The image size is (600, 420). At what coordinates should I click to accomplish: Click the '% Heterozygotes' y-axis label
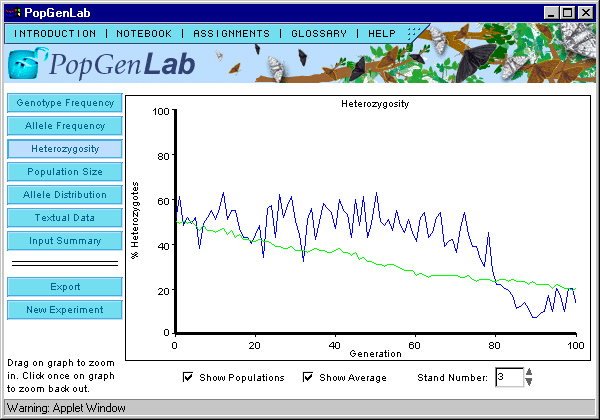click(x=135, y=220)
